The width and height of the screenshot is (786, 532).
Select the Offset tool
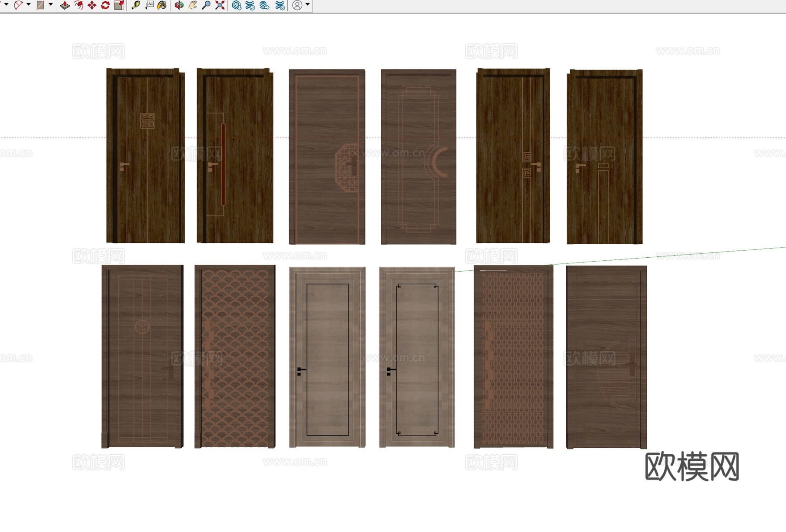[x=79, y=5]
